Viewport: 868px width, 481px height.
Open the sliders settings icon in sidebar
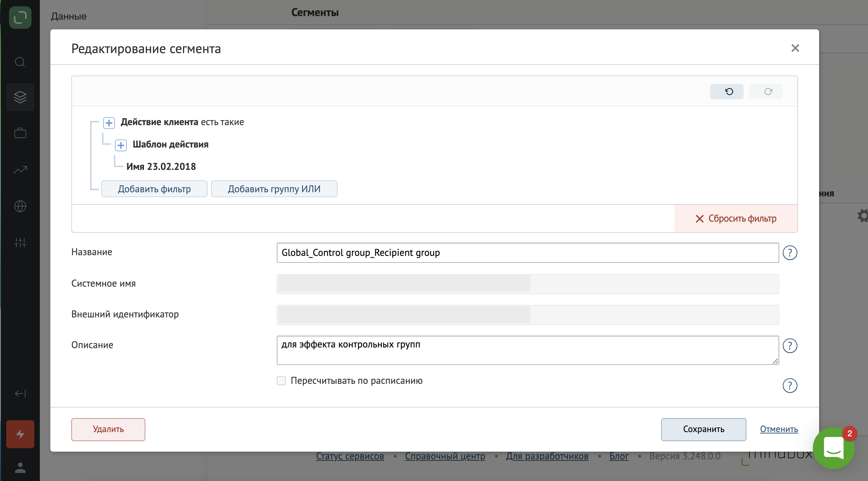pos(20,242)
